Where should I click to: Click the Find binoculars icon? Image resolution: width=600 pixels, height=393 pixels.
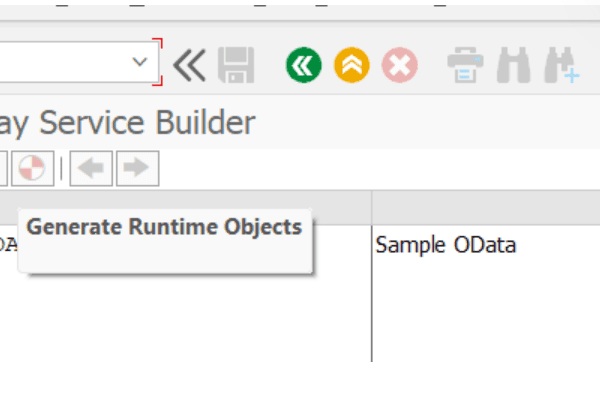(514, 65)
